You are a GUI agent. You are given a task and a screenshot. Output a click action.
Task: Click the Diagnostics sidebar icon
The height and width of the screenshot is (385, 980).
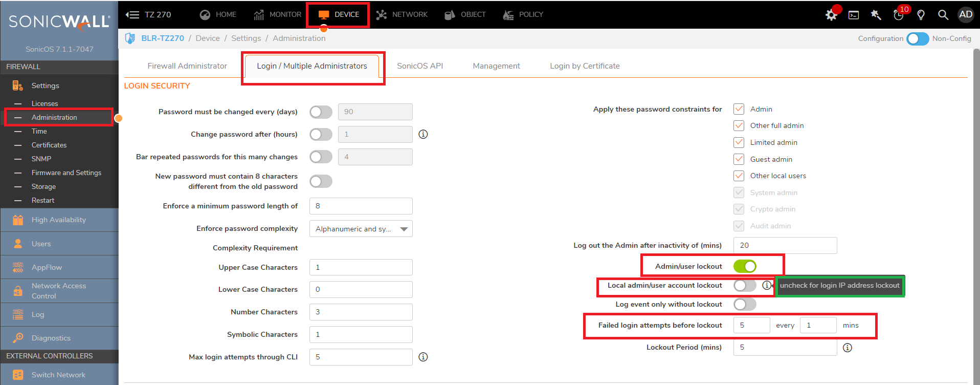tap(18, 338)
